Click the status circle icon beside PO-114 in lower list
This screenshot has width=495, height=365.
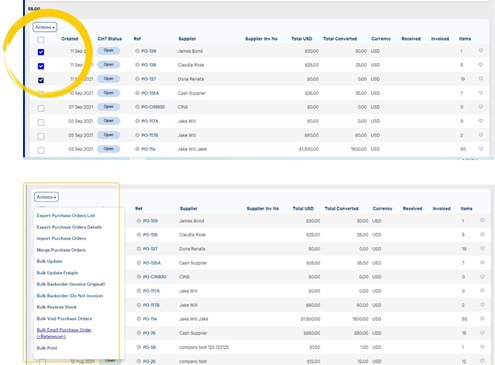139,319
